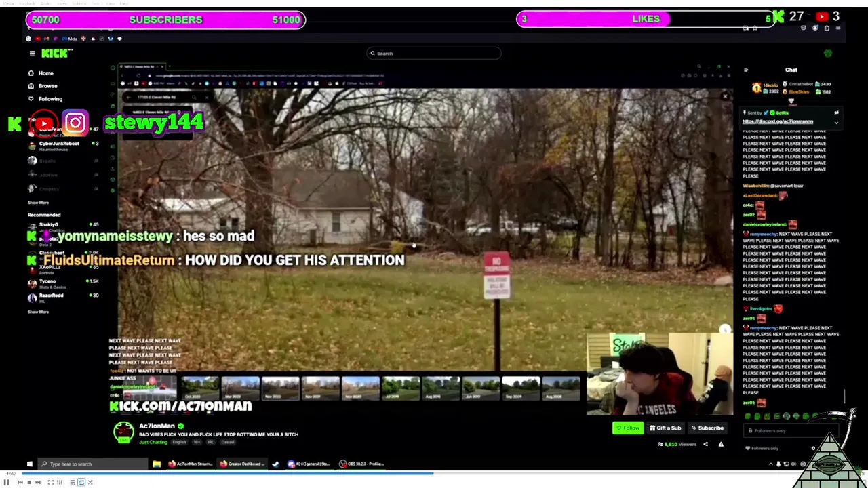Focus the Kick search box
The width and height of the screenshot is (868, 488).
434,53
